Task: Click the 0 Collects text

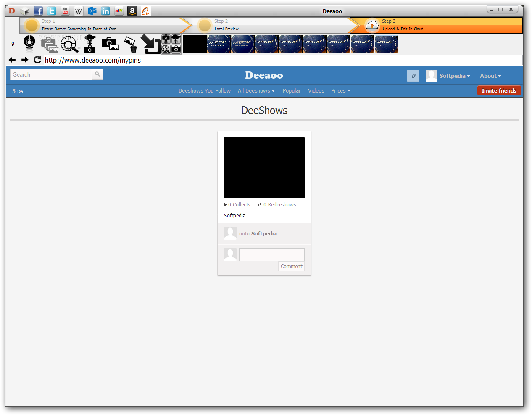Action: point(239,205)
